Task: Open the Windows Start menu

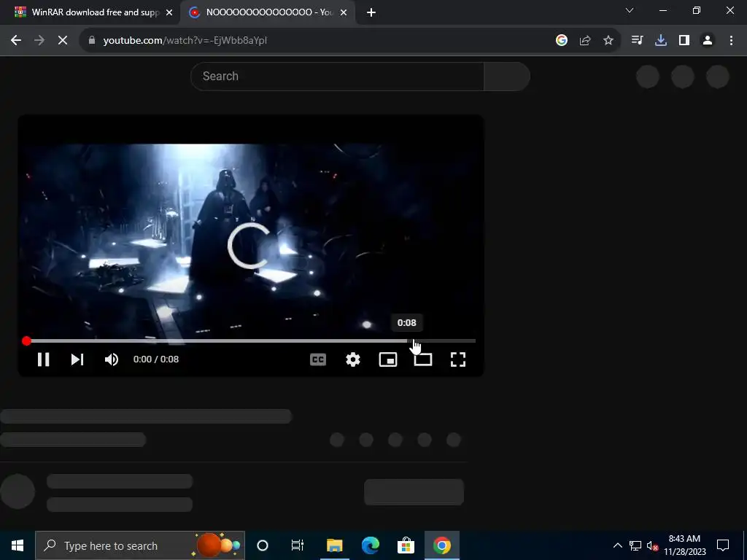Action: click(x=18, y=545)
